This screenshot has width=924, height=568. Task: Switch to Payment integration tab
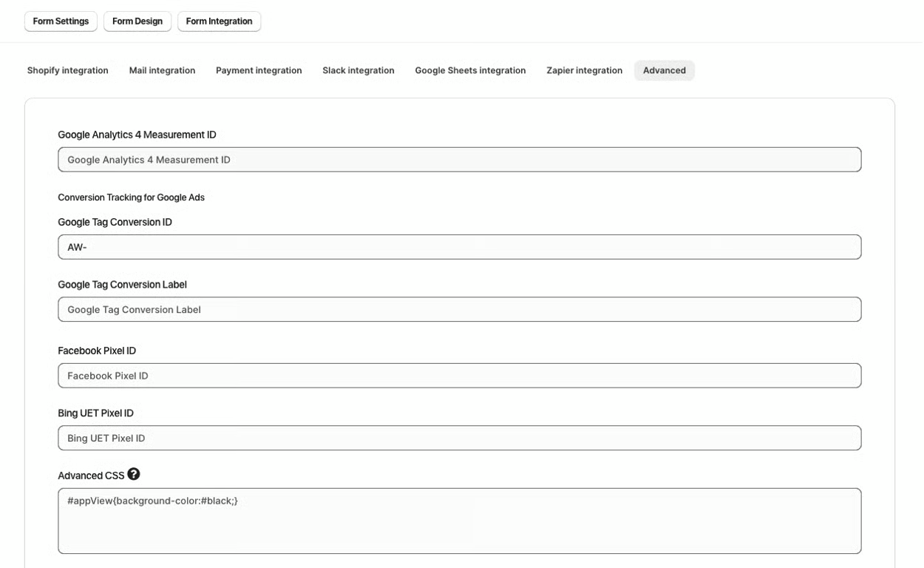coord(259,70)
